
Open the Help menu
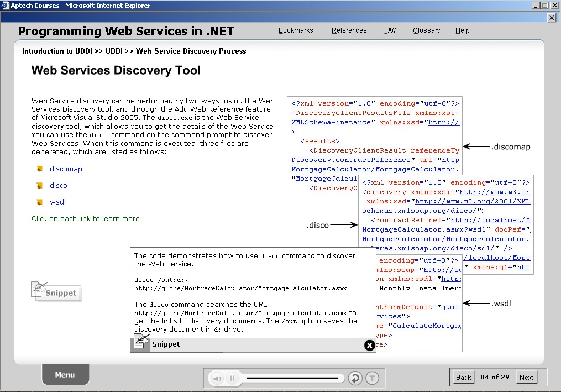tap(463, 30)
